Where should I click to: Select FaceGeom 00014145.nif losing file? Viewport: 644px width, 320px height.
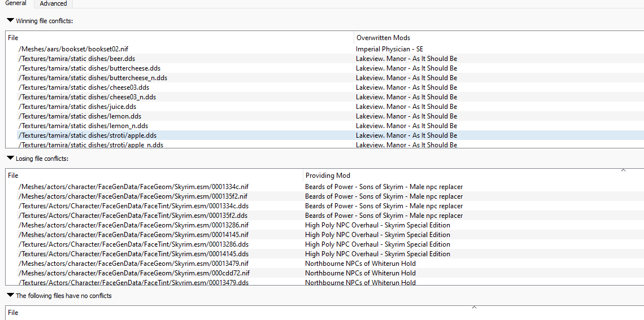(x=133, y=235)
